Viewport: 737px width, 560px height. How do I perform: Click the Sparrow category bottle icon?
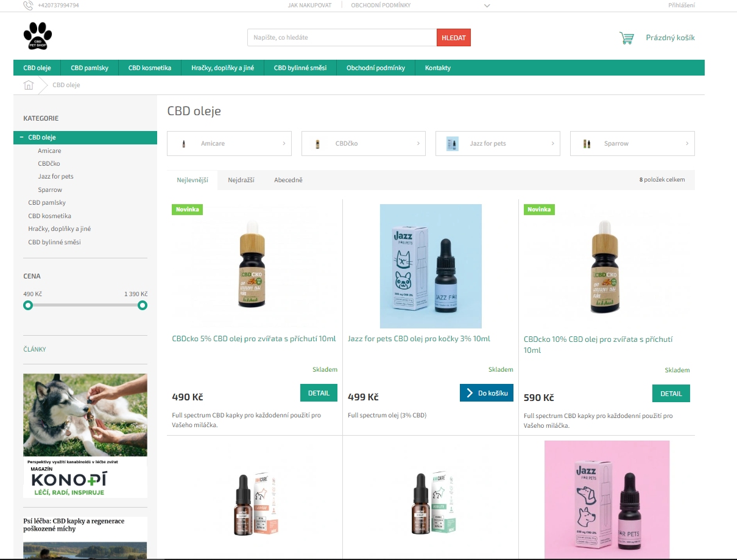click(x=587, y=144)
